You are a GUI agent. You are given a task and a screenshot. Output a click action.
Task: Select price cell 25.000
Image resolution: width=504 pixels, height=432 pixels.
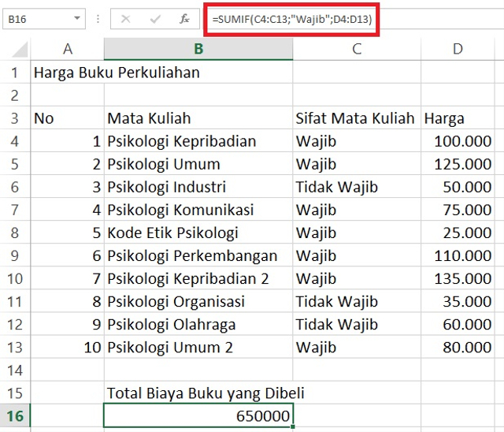pyautogui.click(x=458, y=233)
